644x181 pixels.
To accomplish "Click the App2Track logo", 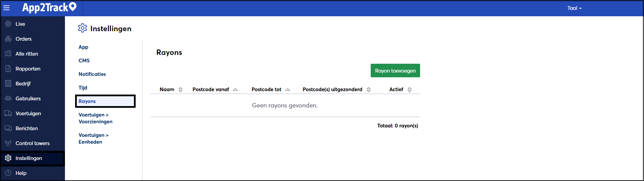I will pyautogui.click(x=49, y=7).
